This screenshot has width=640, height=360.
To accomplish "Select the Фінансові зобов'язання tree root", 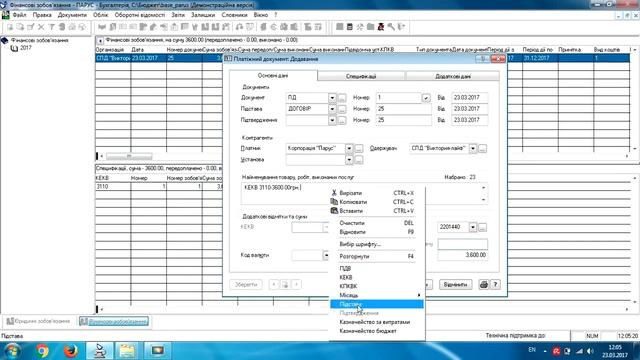I will (39, 40).
